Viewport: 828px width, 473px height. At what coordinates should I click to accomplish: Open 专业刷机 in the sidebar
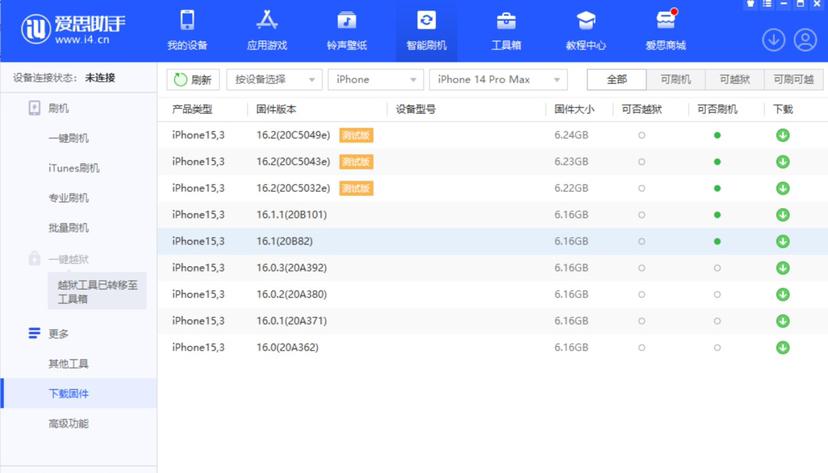(x=69, y=198)
